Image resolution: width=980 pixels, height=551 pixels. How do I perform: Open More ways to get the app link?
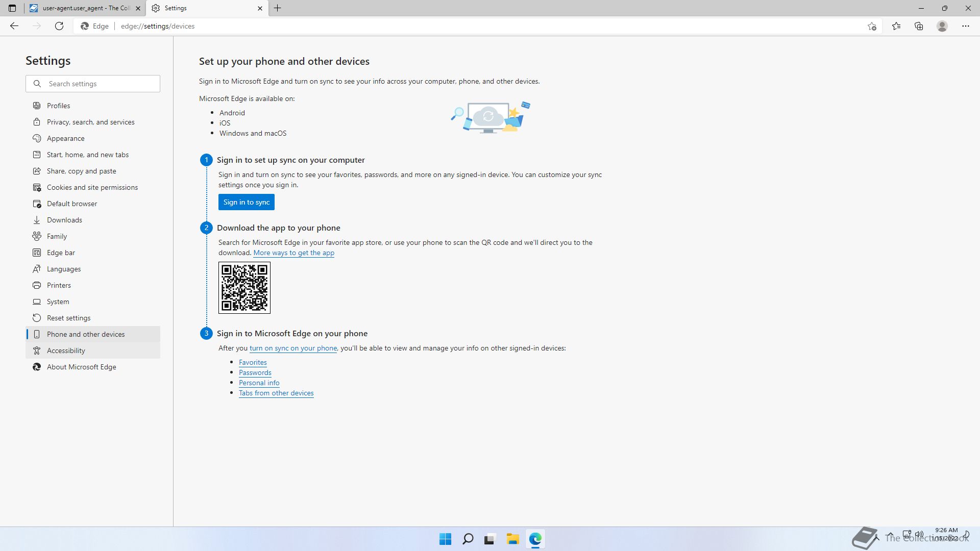[x=294, y=253]
